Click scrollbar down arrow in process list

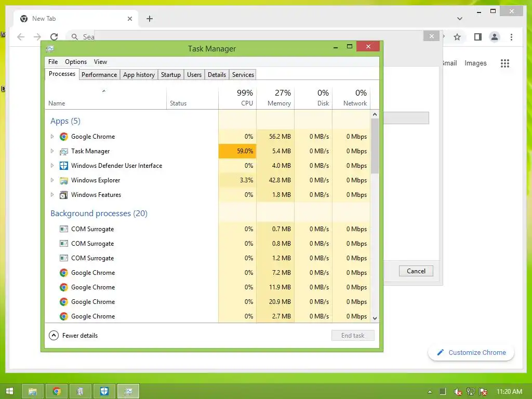click(375, 318)
